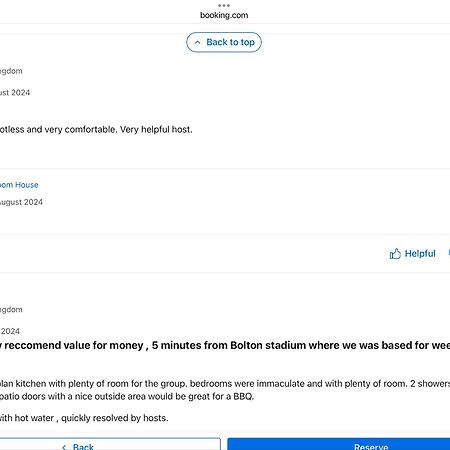Click the blue Reserve button
The image size is (450, 450).
coord(339,444)
